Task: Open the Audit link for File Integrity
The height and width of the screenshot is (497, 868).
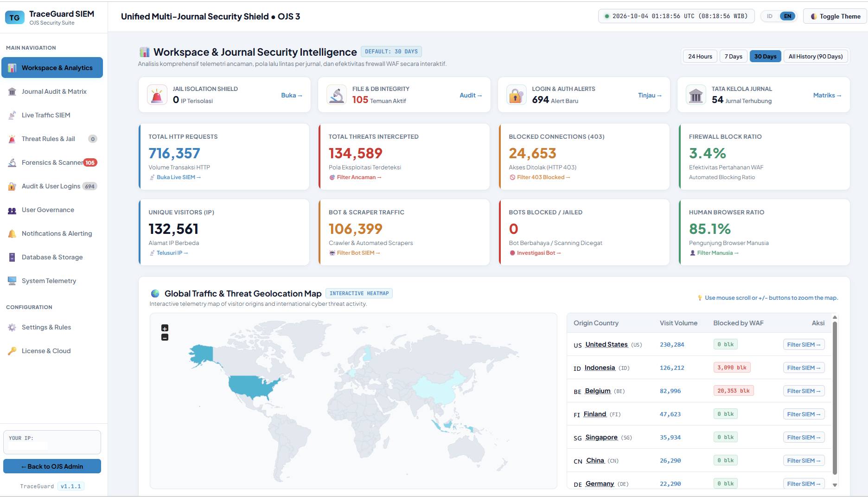Action: pyautogui.click(x=471, y=95)
